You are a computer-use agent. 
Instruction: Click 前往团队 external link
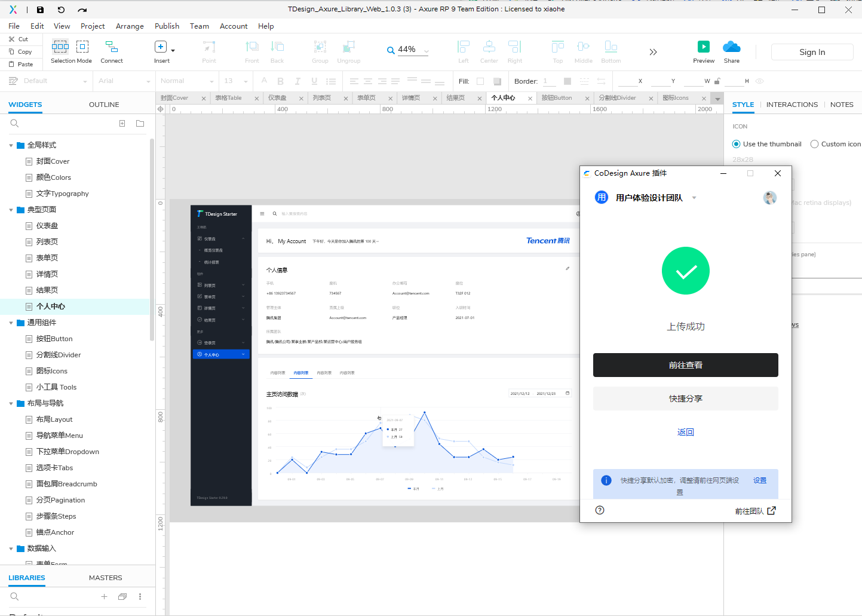pyautogui.click(x=755, y=511)
